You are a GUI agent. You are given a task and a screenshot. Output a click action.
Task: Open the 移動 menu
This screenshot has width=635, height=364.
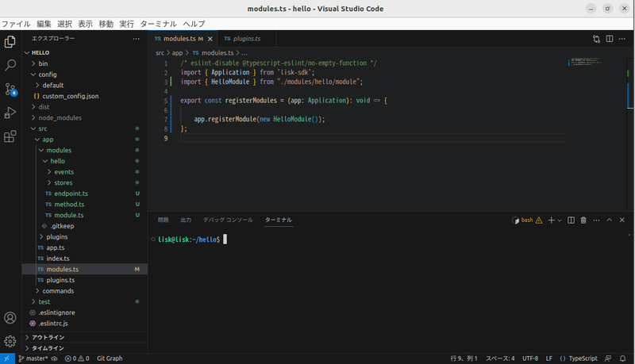pyautogui.click(x=106, y=24)
